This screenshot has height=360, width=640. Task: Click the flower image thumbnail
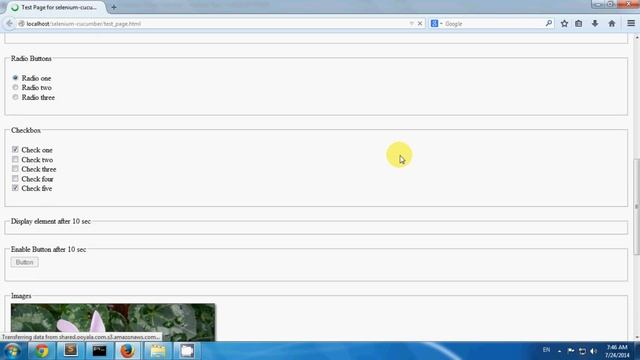(113, 322)
